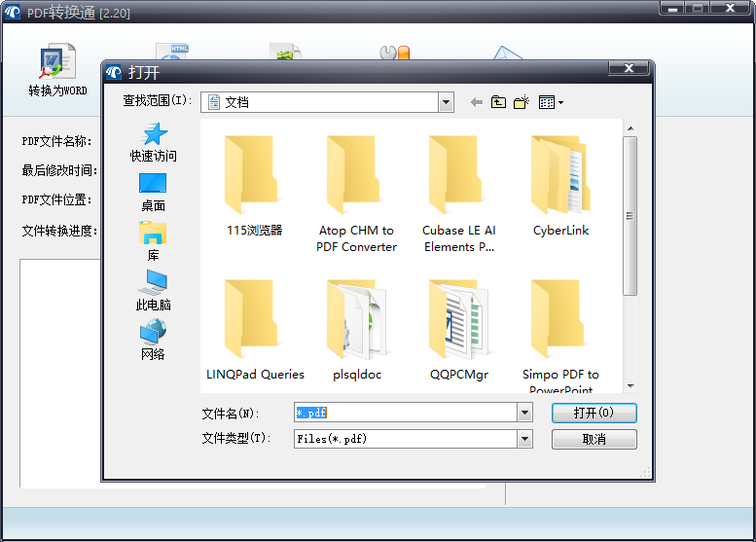The image size is (756, 542).
Task: Expand the file name dropdown arrow
Action: pos(525,413)
